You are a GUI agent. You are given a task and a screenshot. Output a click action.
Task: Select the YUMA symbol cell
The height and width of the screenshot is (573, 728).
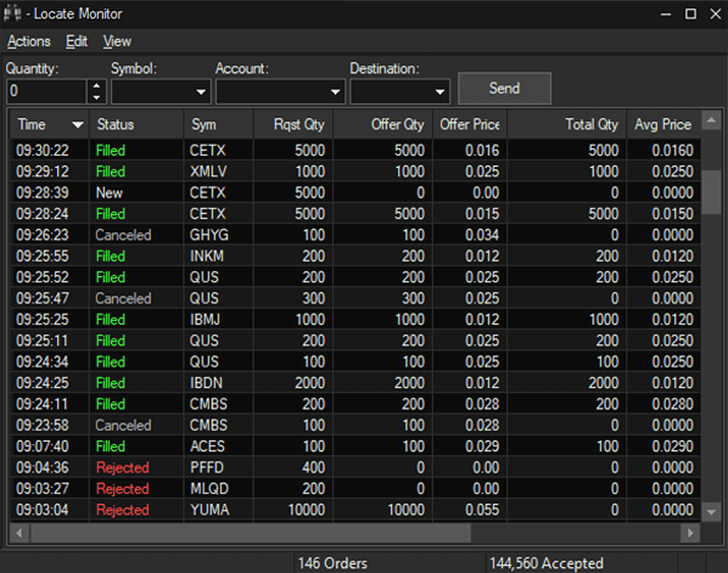[218, 510]
